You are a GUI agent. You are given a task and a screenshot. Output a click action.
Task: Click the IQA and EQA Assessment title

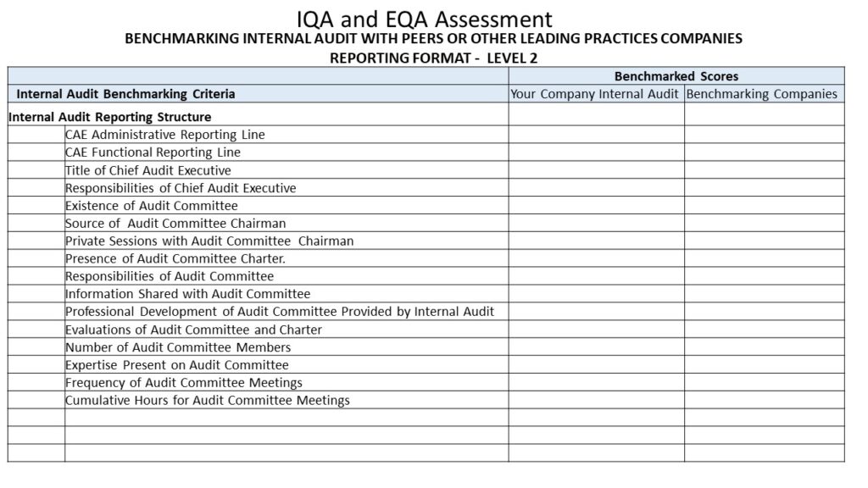425,19
